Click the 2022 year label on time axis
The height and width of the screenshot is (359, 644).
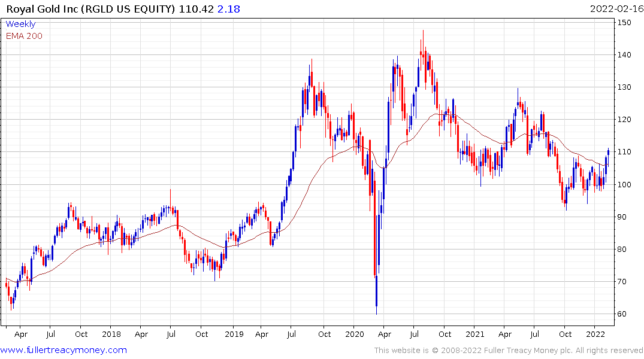click(x=595, y=334)
